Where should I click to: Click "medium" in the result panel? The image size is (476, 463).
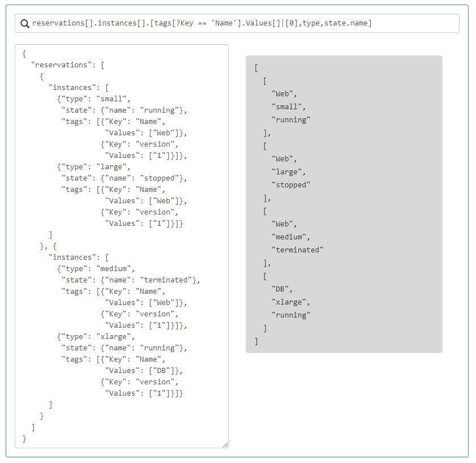pyautogui.click(x=289, y=237)
